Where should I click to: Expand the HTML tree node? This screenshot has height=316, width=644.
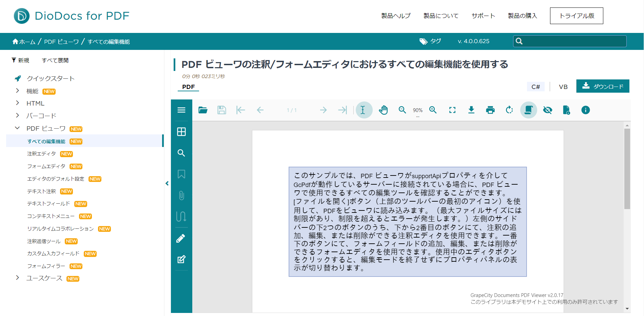(x=17, y=103)
